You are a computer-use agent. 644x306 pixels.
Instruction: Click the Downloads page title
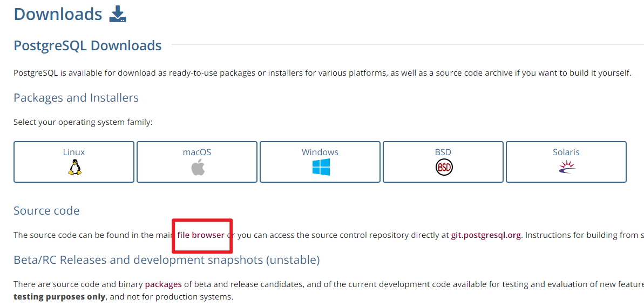58,14
